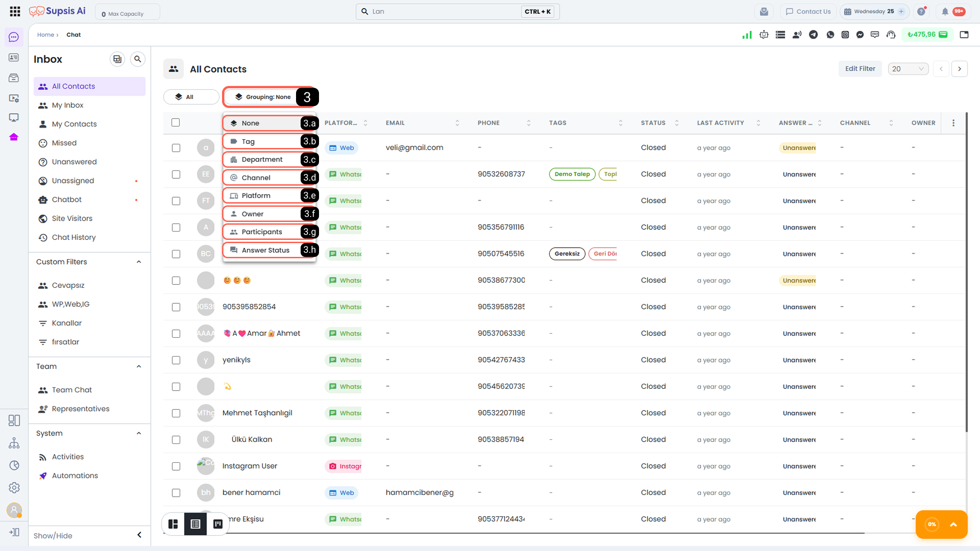Click the help question mark icon
980x551 pixels.
(x=921, y=11)
